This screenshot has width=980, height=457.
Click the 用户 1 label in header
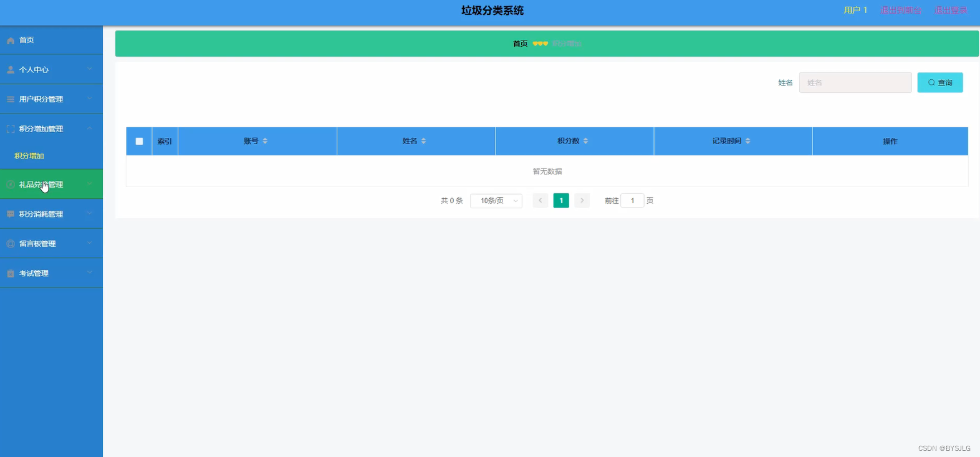855,10
